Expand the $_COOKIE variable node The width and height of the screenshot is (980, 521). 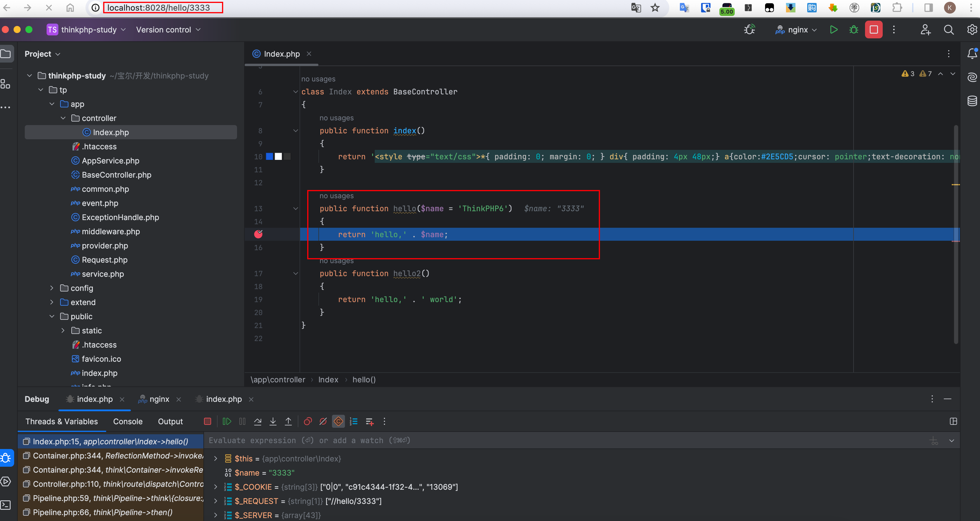coord(216,487)
